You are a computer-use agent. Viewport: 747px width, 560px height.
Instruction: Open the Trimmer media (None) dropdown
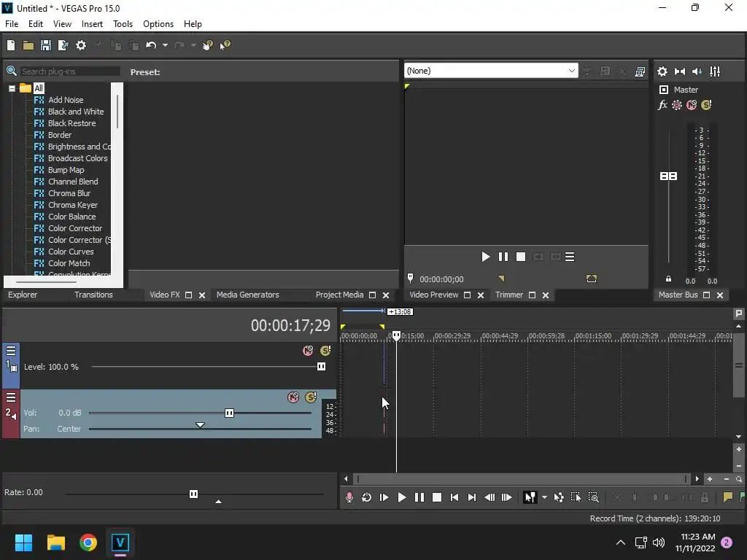491,71
